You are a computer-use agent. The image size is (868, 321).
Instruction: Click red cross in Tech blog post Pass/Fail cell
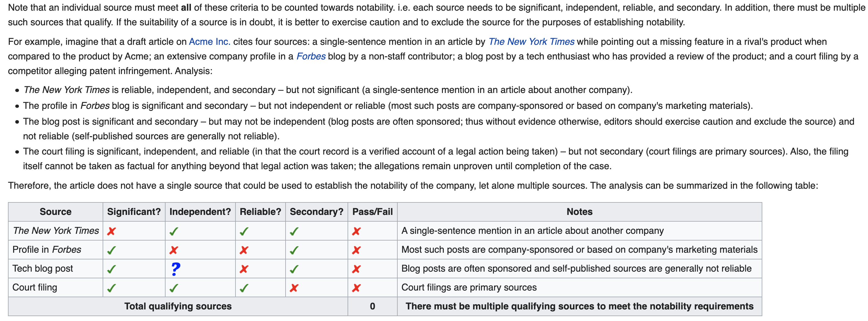[356, 269]
